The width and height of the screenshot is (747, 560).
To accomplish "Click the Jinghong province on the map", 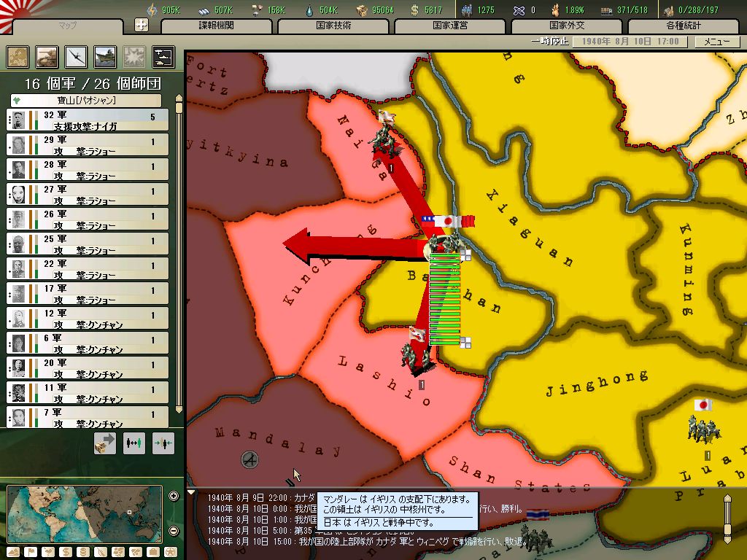I will (597, 384).
